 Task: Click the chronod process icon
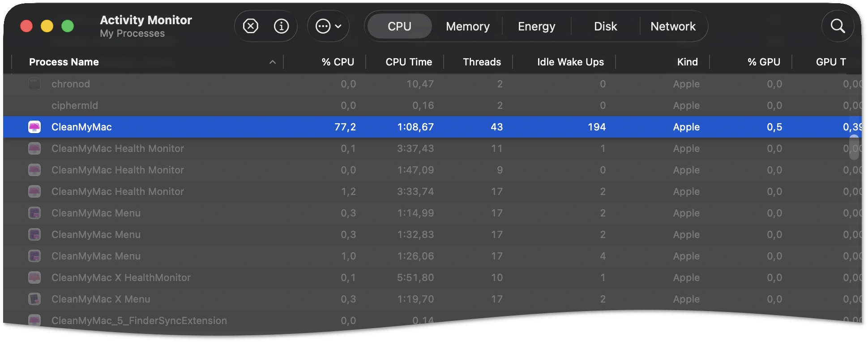(34, 84)
